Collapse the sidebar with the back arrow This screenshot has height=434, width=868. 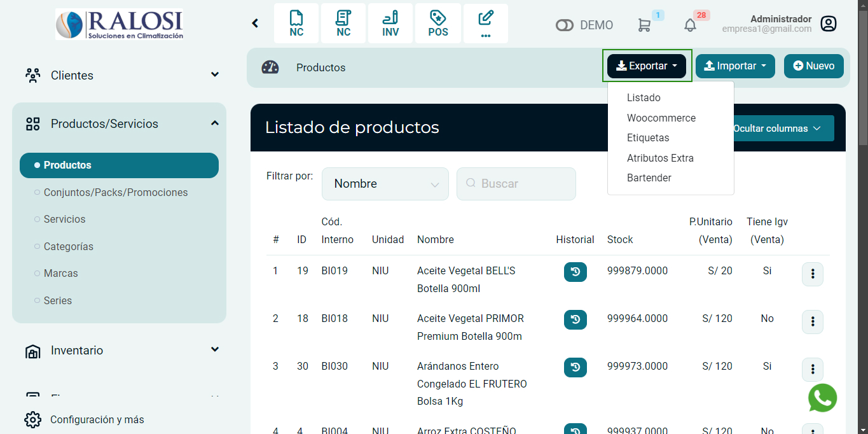[x=255, y=24]
